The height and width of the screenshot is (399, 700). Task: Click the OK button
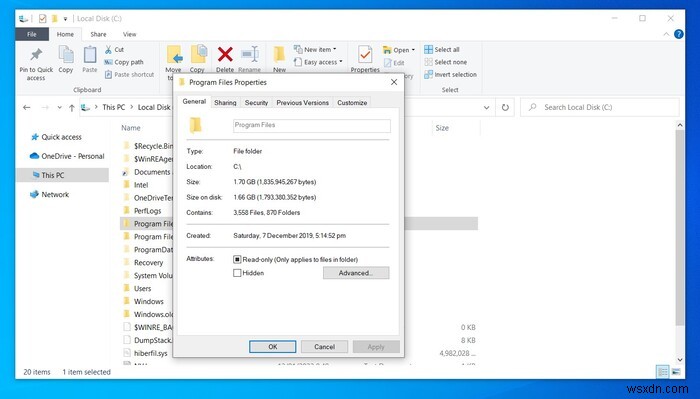click(272, 347)
